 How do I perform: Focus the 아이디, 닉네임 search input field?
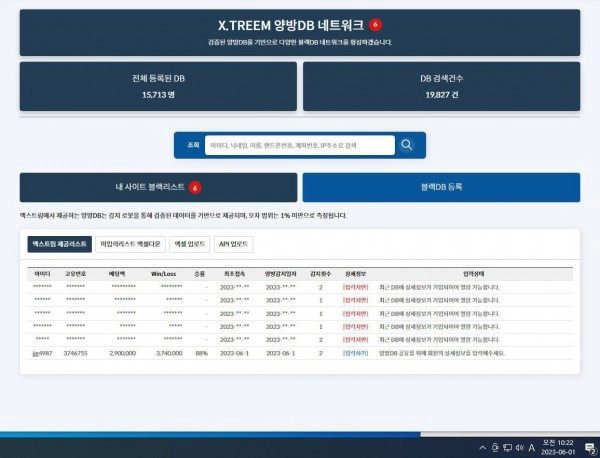coord(300,145)
